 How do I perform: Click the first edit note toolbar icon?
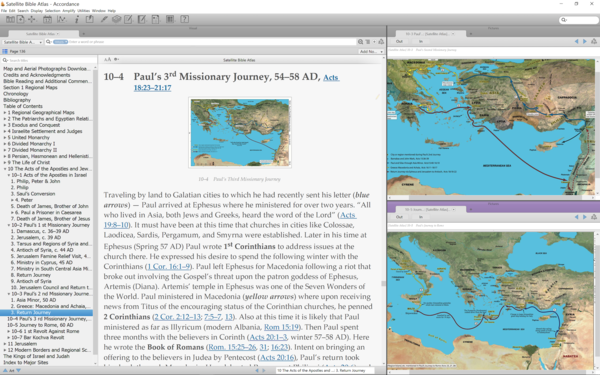tap(129, 19)
